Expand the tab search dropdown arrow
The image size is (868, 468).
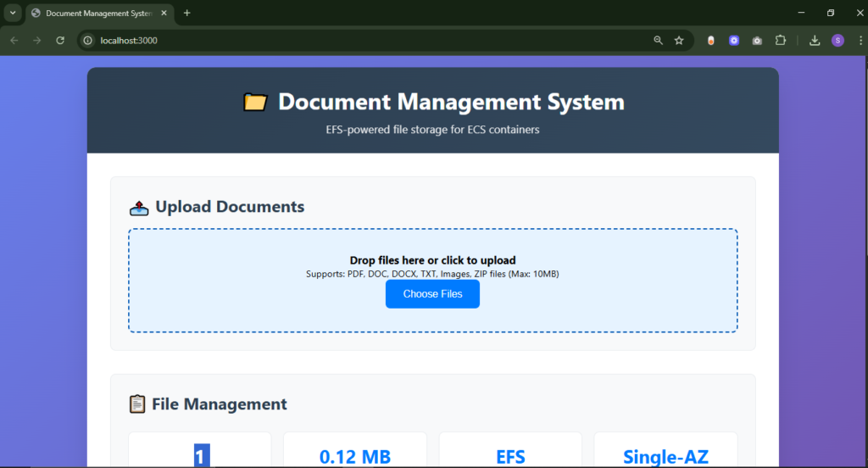coord(13,13)
